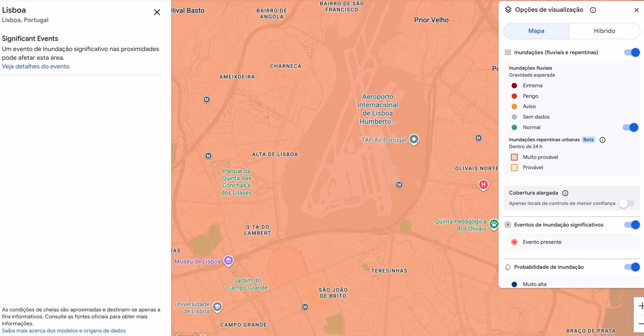Image resolution: width=644 pixels, height=336 pixels.
Task: Open info icon beside Opções de visualização
Action: click(x=593, y=10)
